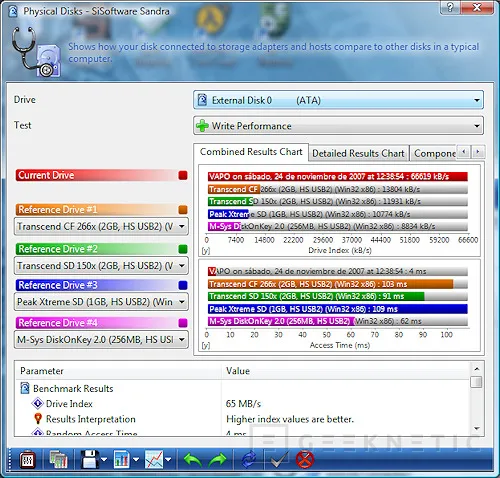
Task: Click the '65 MB/s' value
Action: click(x=243, y=404)
